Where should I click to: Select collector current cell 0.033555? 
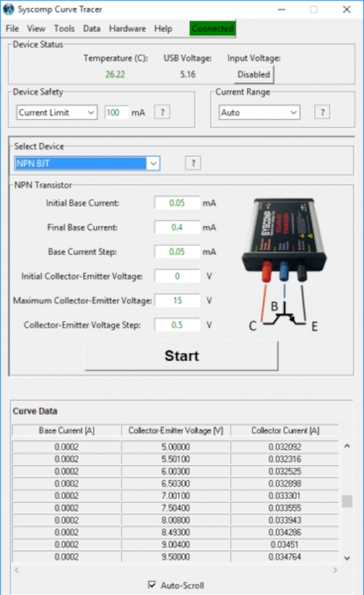coord(285,508)
